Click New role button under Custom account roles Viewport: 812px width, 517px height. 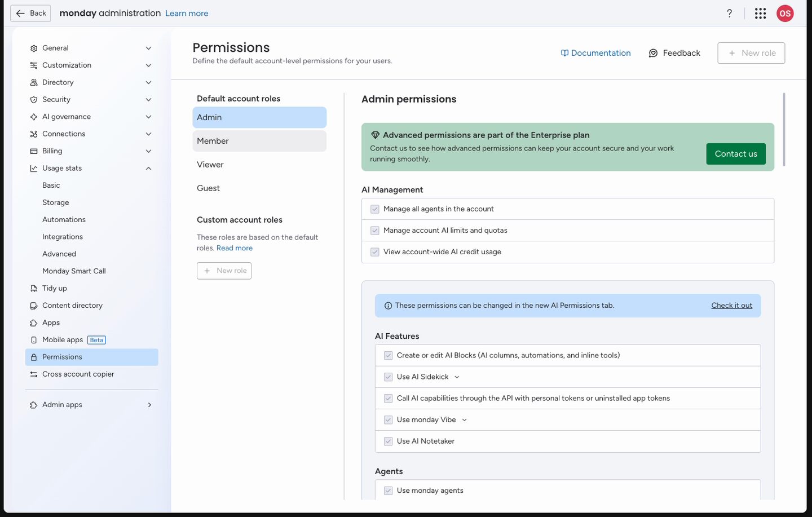click(x=224, y=271)
